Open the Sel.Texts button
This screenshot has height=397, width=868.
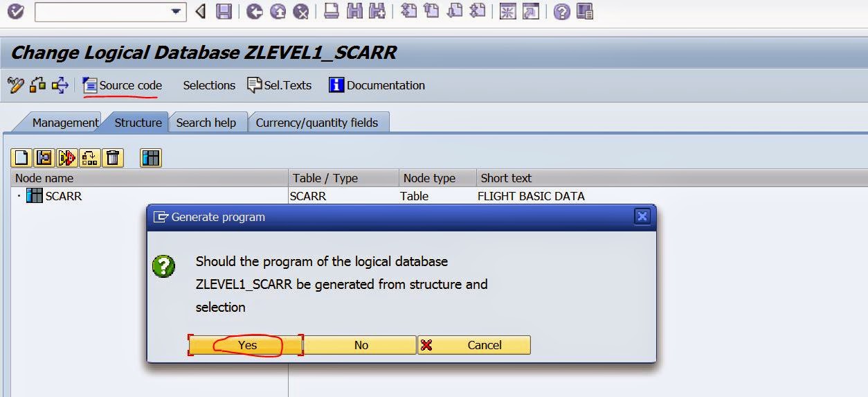pos(280,85)
